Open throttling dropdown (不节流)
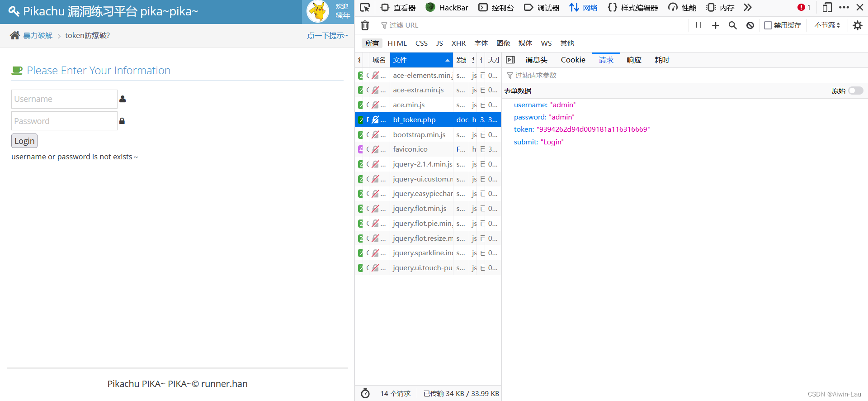This screenshot has height=401, width=868. click(x=827, y=25)
